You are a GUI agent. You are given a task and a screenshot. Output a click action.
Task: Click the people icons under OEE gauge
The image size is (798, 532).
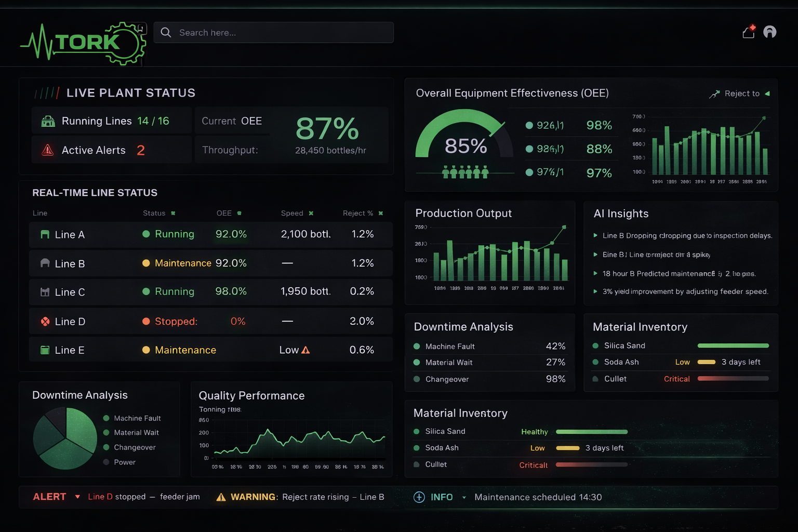click(x=465, y=172)
